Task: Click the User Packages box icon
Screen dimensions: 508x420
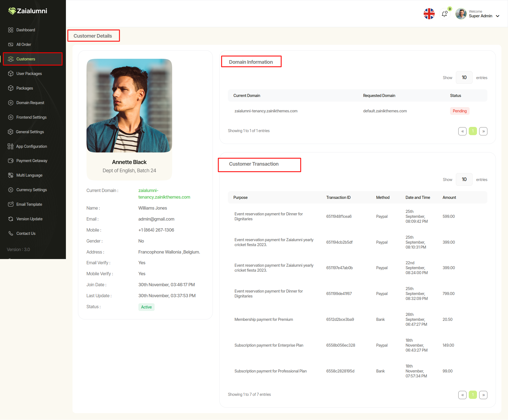Action: (11, 74)
